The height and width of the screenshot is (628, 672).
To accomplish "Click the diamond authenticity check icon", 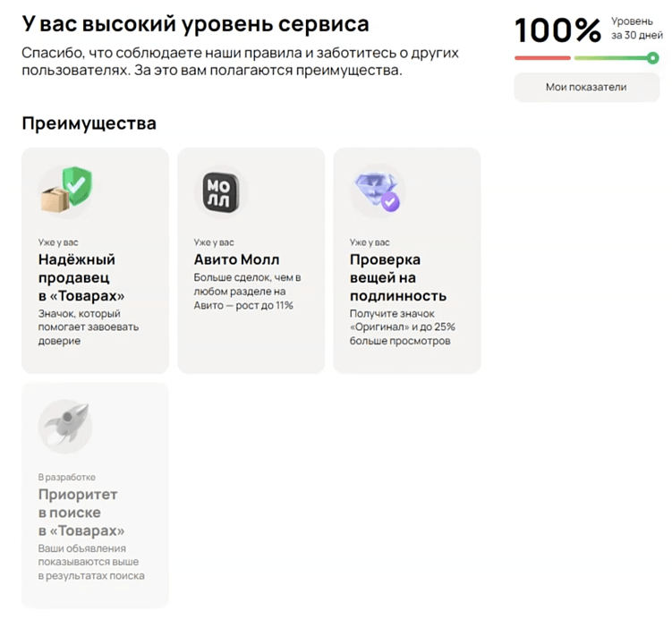I will point(377,191).
